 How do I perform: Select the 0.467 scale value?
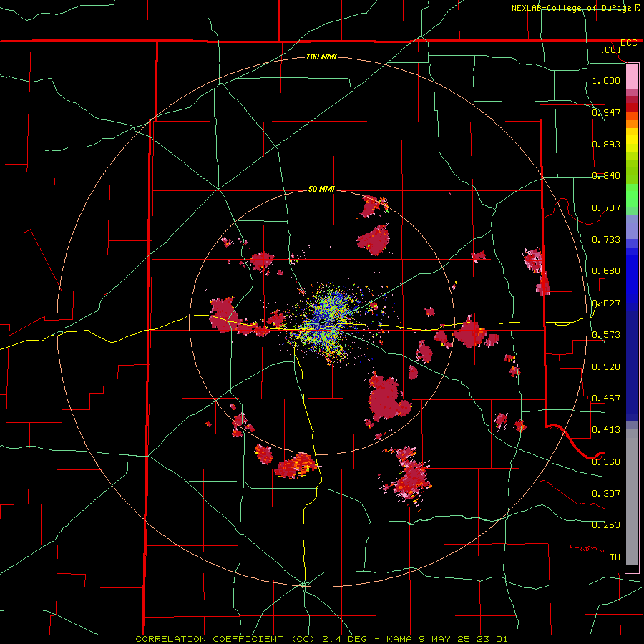point(606,399)
